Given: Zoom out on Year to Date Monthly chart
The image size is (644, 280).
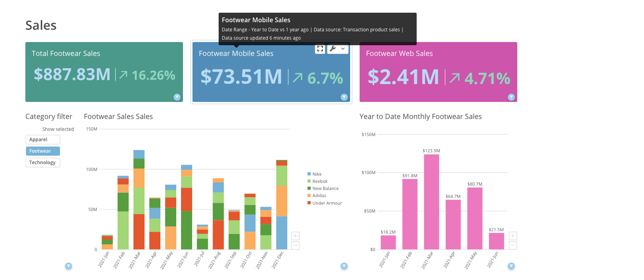Looking at the screenshot, I should click(x=513, y=245).
